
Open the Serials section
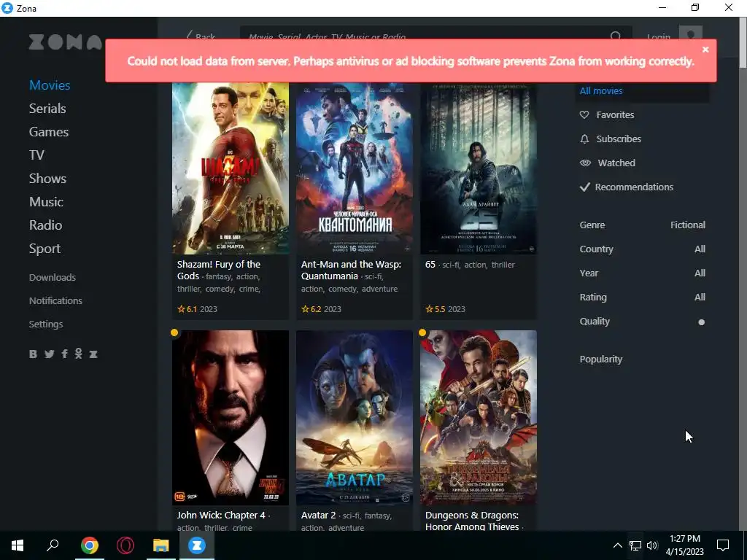click(47, 109)
